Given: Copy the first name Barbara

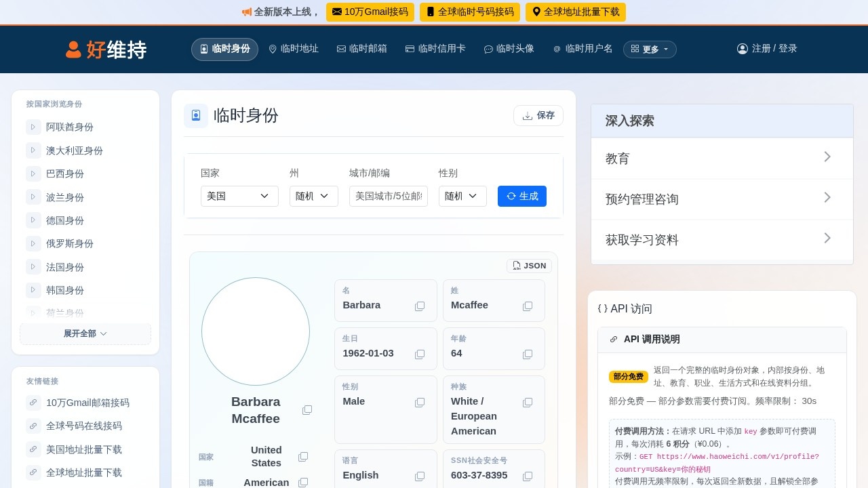Looking at the screenshot, I should 420,306.
